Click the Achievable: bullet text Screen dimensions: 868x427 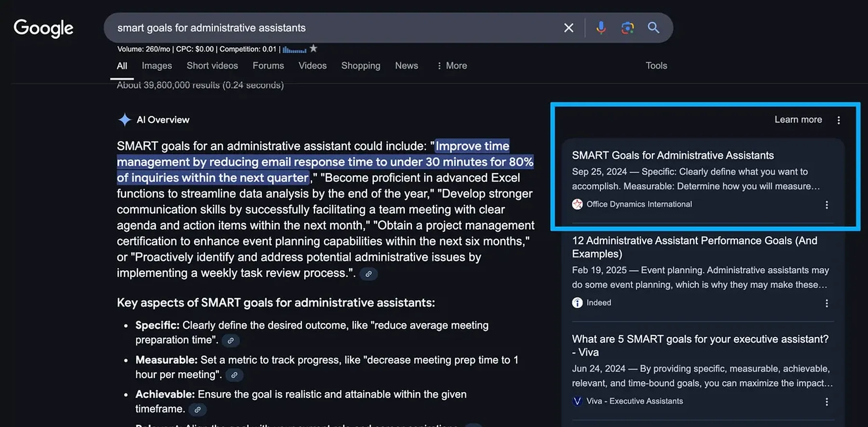165,395
